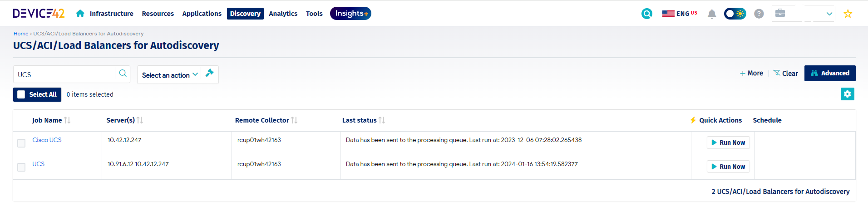Open the Analytics menu
This screenshot has width=868, height=212.
tap(283, 14)
